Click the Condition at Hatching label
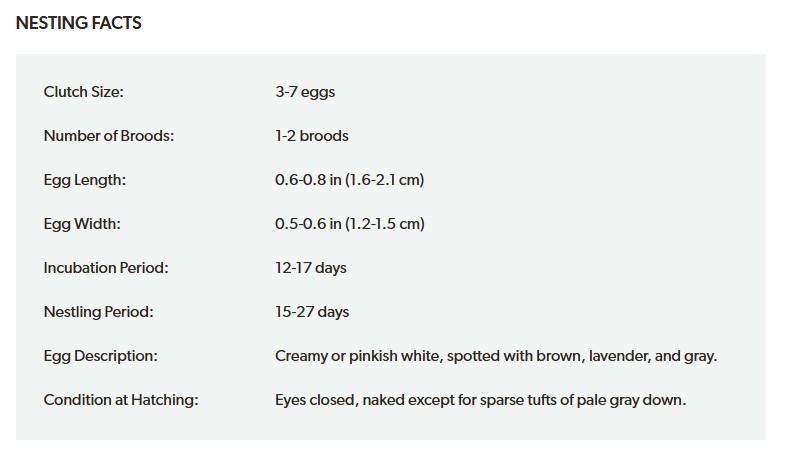The height and width of the screenshot is (462, 799). click(121, 400)
